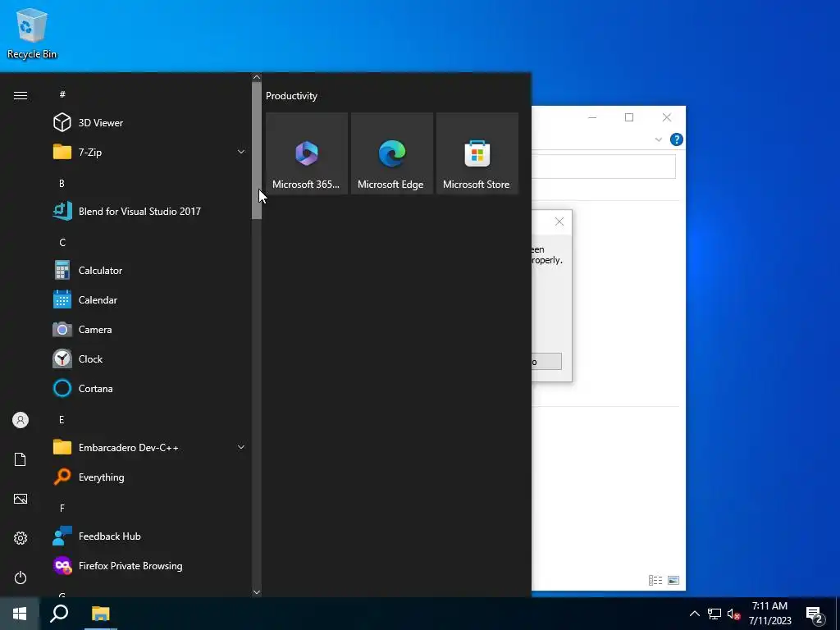
Task: Open the Microsoft Store tile
Action: 477,153
